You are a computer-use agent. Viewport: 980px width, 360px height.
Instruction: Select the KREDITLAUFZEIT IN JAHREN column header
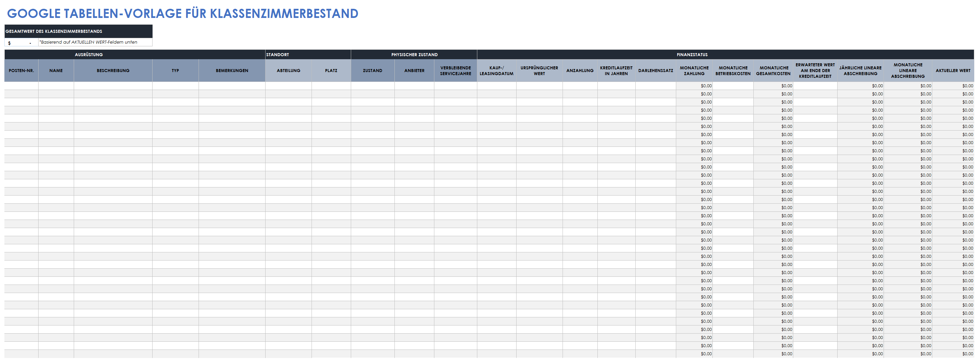tap(616, 70)
